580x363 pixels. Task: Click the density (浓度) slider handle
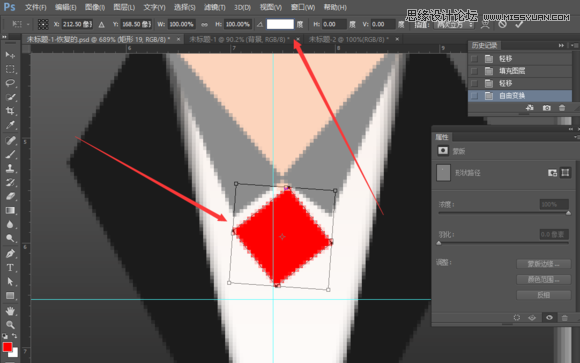(x=568, y=213)
